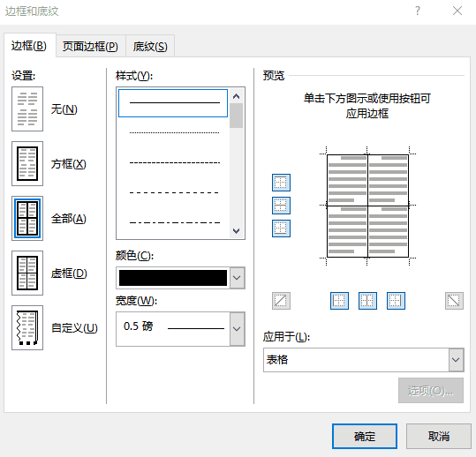Viewport: 476px width, 457px height.
Task: Select the solid line style
Action: [173, 103]
